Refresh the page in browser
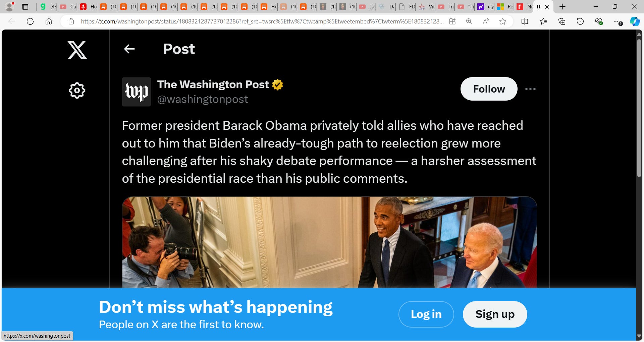This screenshot has height=342, width=644. point(30,21)
